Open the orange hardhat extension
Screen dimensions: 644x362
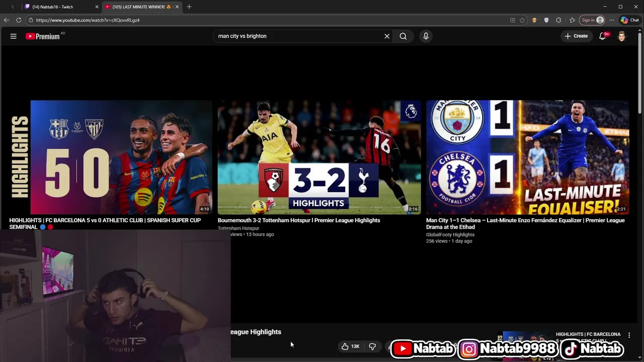coord(534,20)
